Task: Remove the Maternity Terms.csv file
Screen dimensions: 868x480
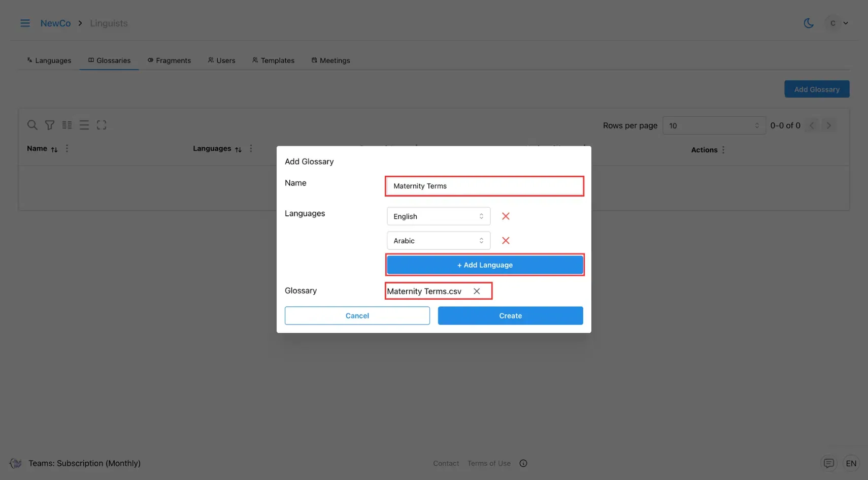Action: point(477,291)
